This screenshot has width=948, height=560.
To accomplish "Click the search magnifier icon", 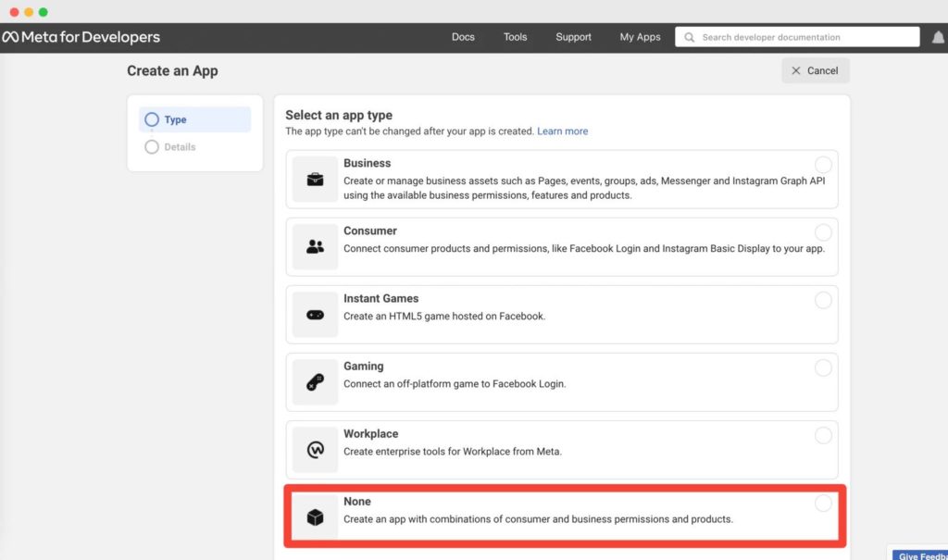I will 689,37.
